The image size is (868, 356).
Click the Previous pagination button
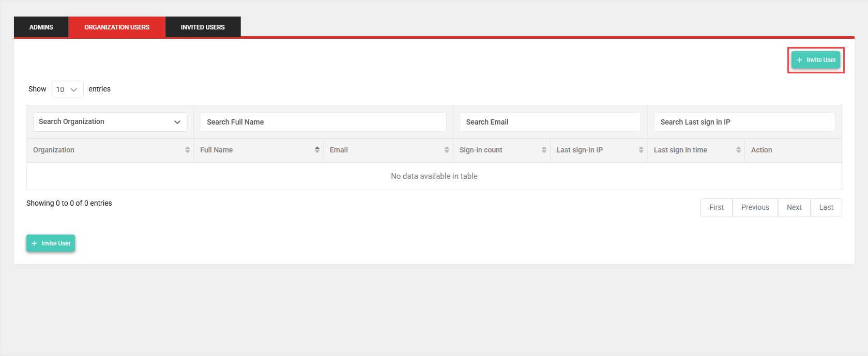[x=755, y=207]
